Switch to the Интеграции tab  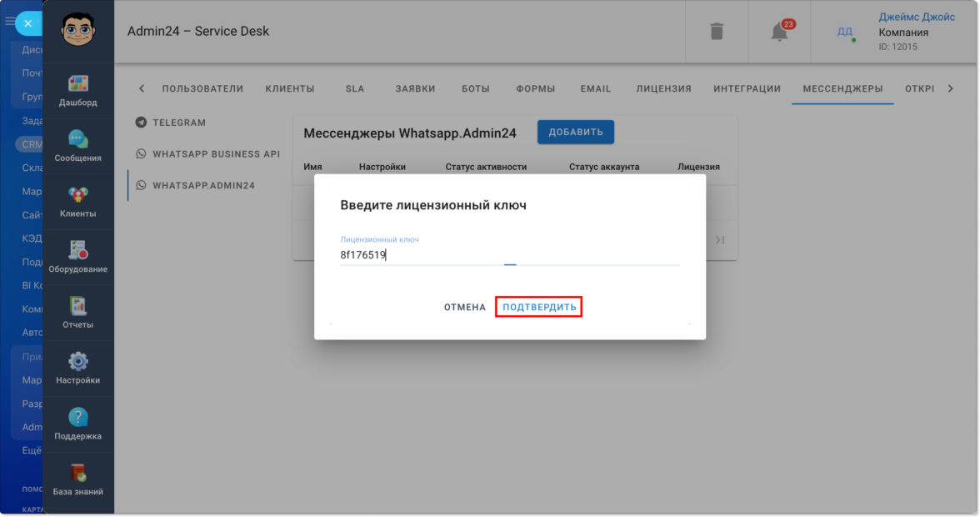coord(747,88)
